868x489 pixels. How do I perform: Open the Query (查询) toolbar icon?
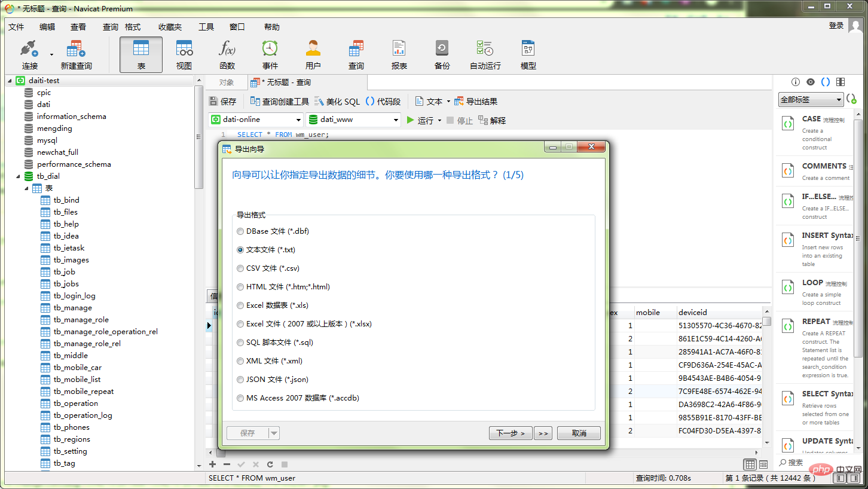click(x=356, y=55)
